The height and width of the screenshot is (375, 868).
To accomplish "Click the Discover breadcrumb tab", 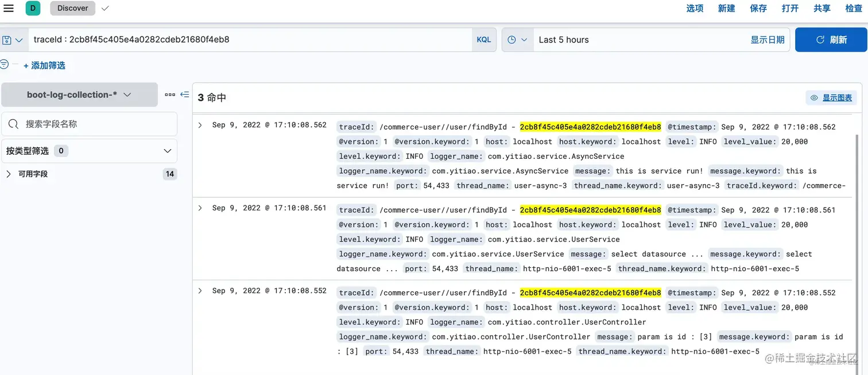I will pos(73,8).
